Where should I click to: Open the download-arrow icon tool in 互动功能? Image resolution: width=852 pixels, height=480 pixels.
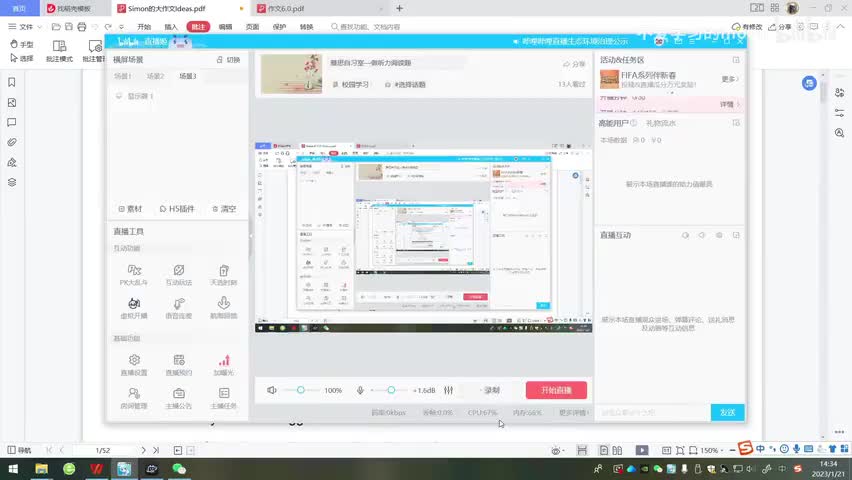tap(223, 308)
